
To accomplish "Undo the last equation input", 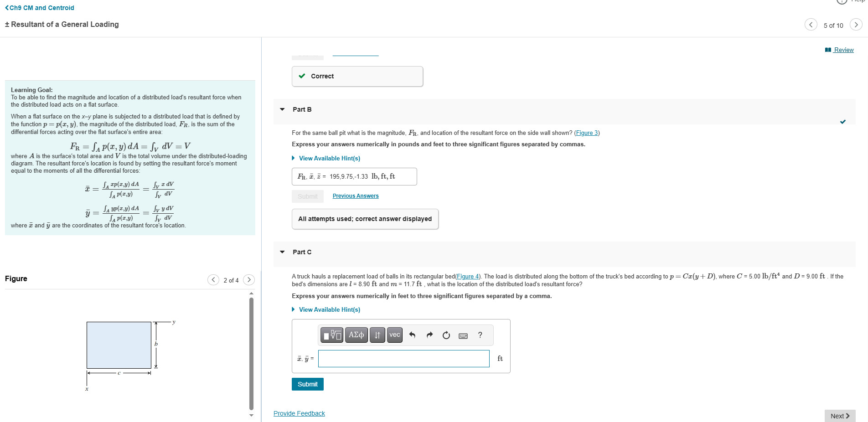I will coord(412,335).
